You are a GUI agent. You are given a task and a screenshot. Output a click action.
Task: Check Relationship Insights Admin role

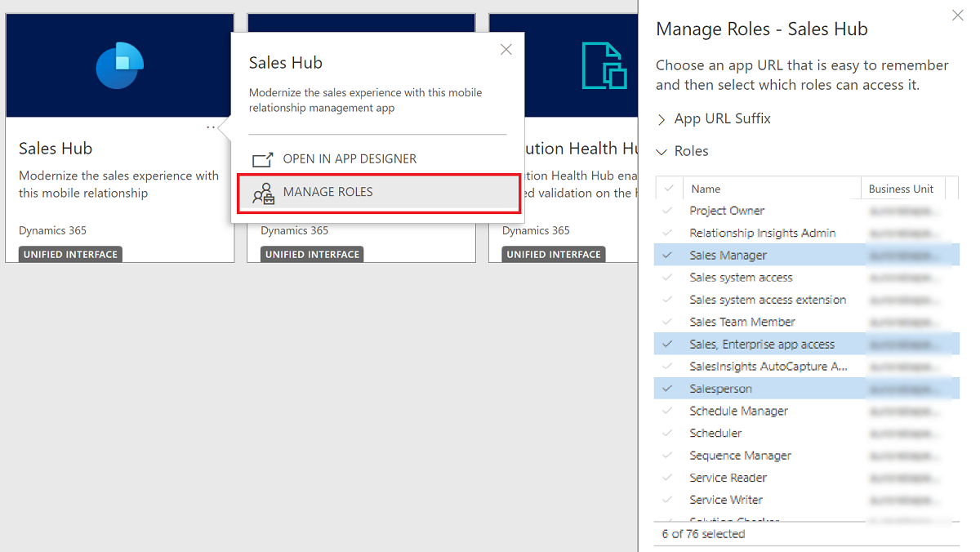point(668,233)
